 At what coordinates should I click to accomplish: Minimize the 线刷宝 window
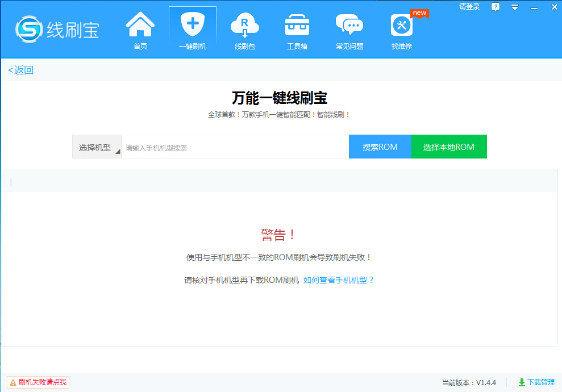coord(534,7)
